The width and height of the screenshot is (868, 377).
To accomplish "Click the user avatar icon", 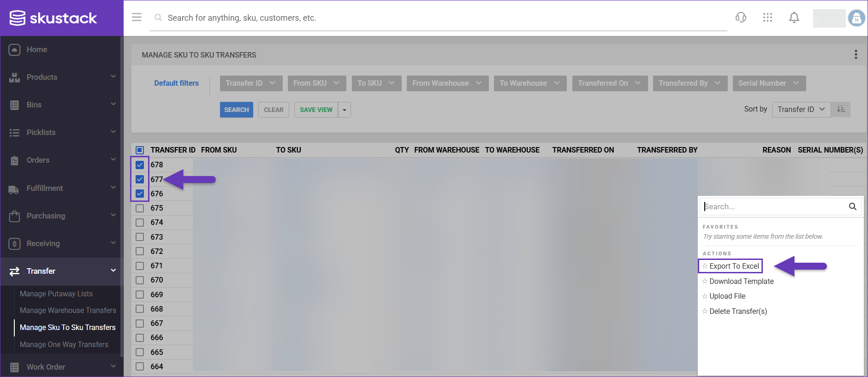I will [856, 18].
